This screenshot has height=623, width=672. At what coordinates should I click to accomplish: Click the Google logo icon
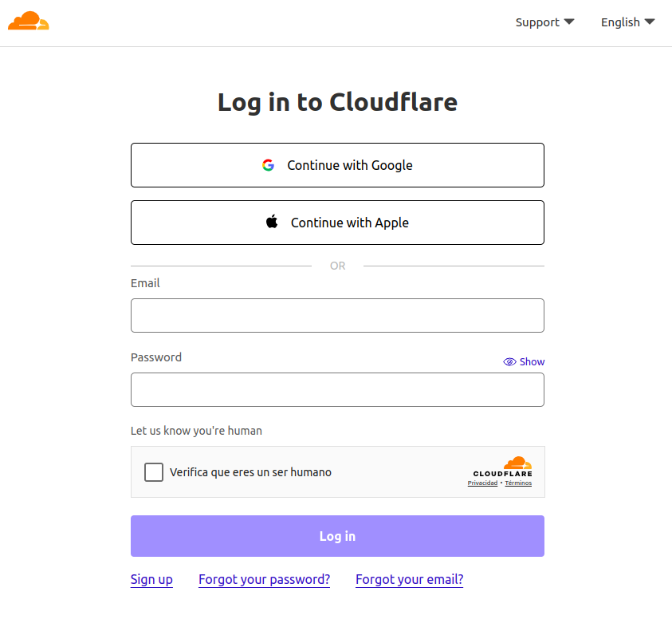[x=268, y=165]
